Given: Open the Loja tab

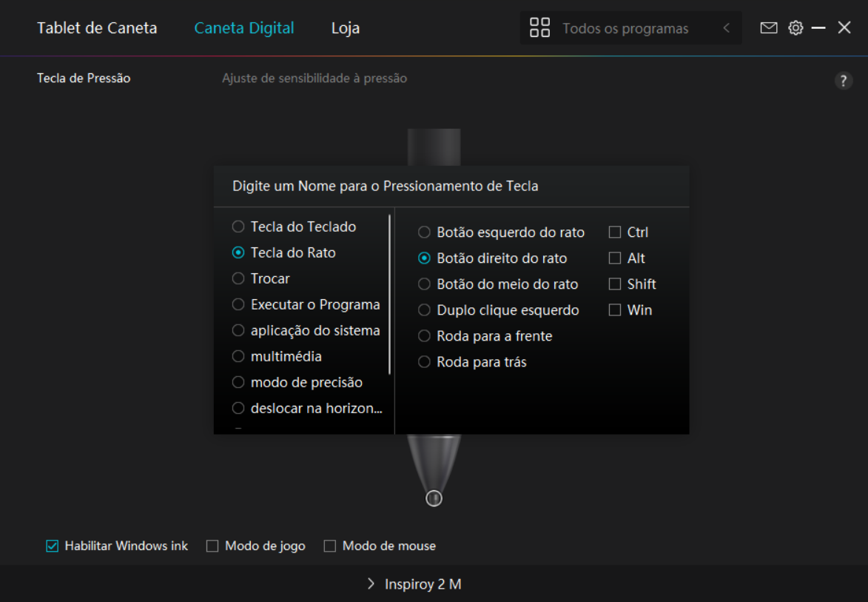Looking at the screenshot, I should [345, 28].
